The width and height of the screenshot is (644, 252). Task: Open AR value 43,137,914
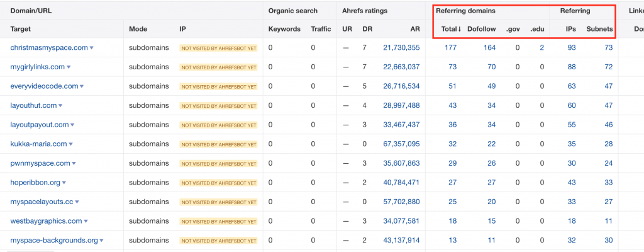[x=401, y=240]
